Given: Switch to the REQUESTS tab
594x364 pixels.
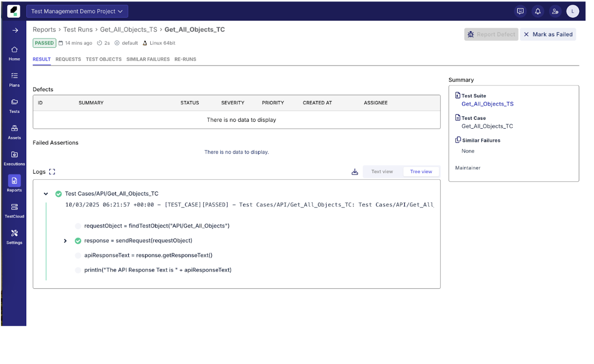Looking at the screenshot, I should 68,59.
